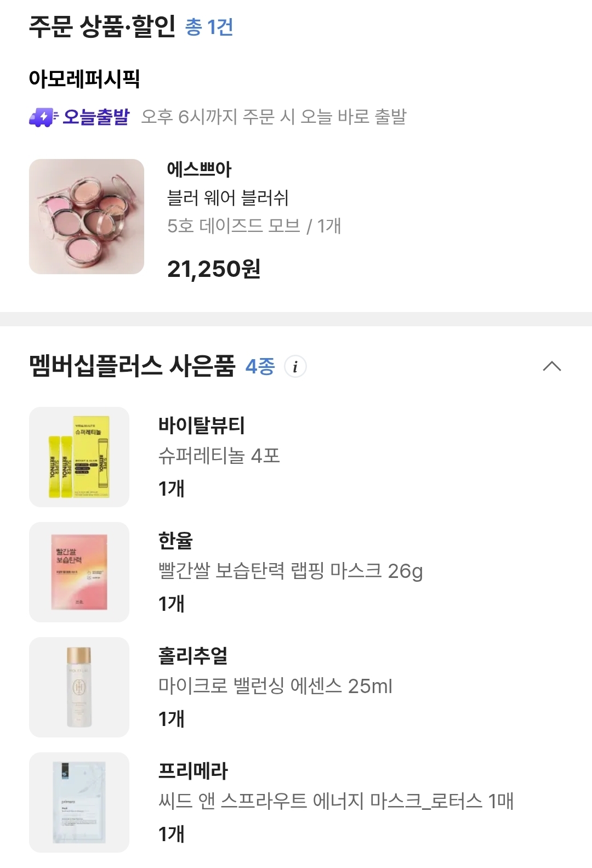The width and height of the screenshot is (592, 868).
Task: Select the 총 1건 order count
Action: 209,27
